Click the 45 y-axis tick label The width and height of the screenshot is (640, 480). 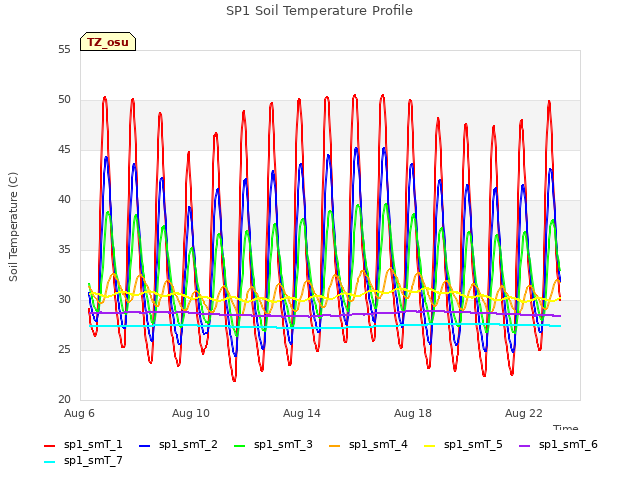click(64, 150)
